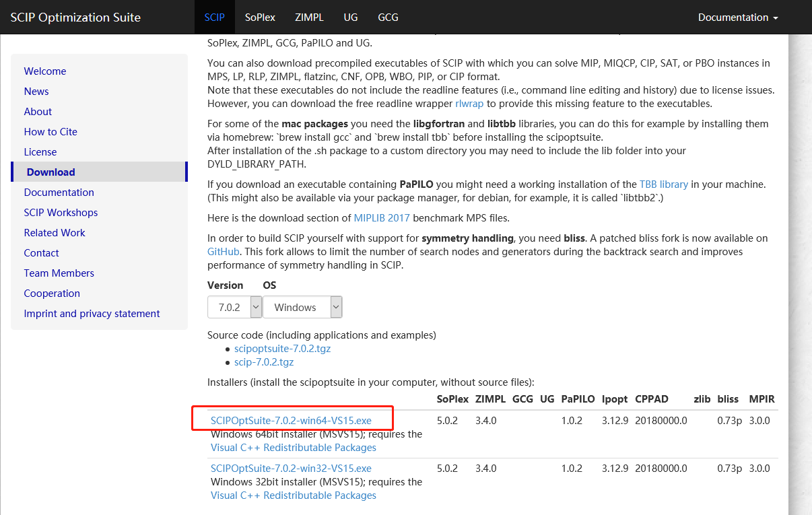Open the Imprint and privacy statement
Screen dimensions: 812x515
click(92, 313)
